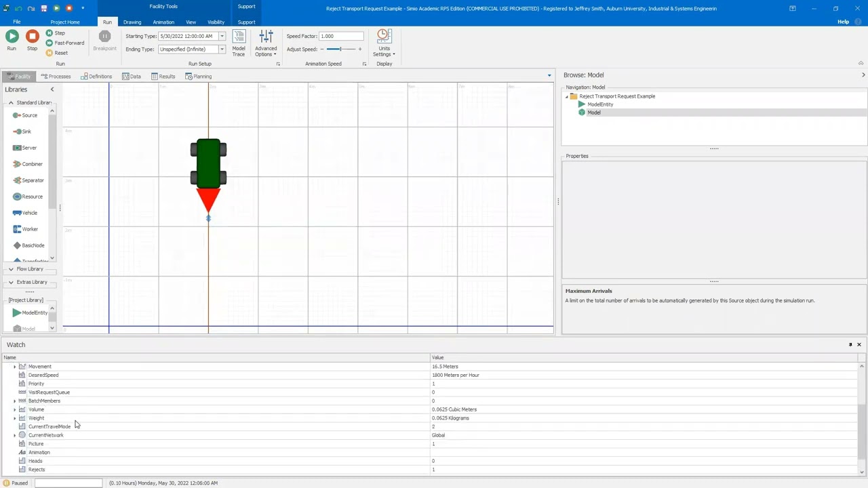Viewport: 868px width, 488px height.
Task: Open the Ending Type dropdown
Action: [x=222, y=49]
